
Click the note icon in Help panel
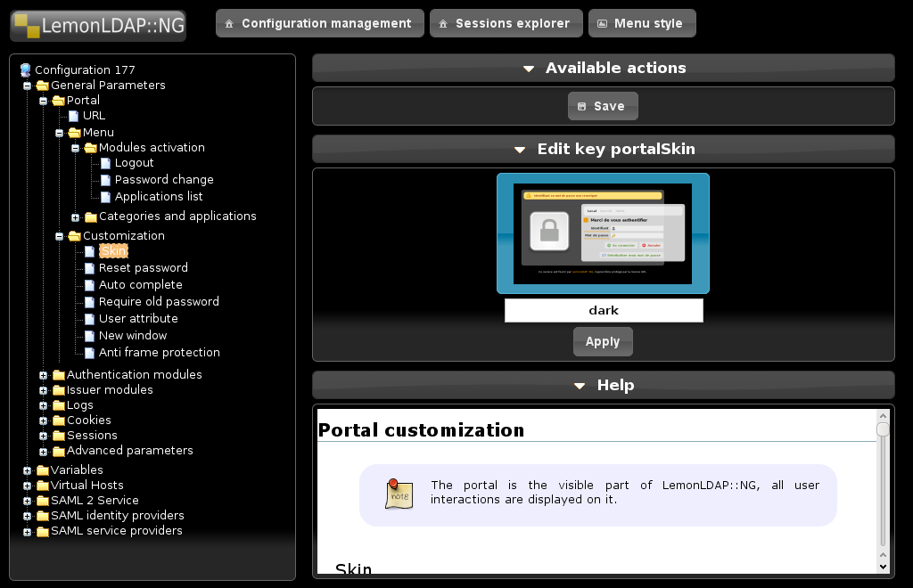[x=399, y=494]
